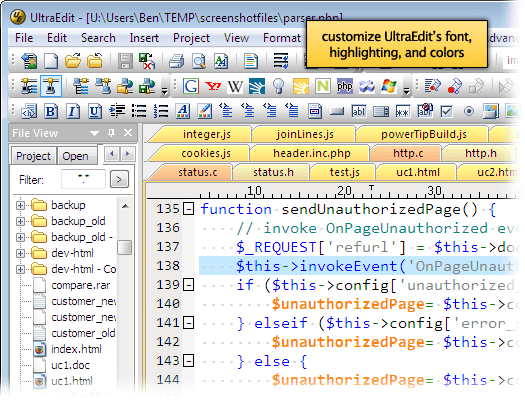
Task: Click the Word Wrap toggle icon
Action: tap(281, 61)
